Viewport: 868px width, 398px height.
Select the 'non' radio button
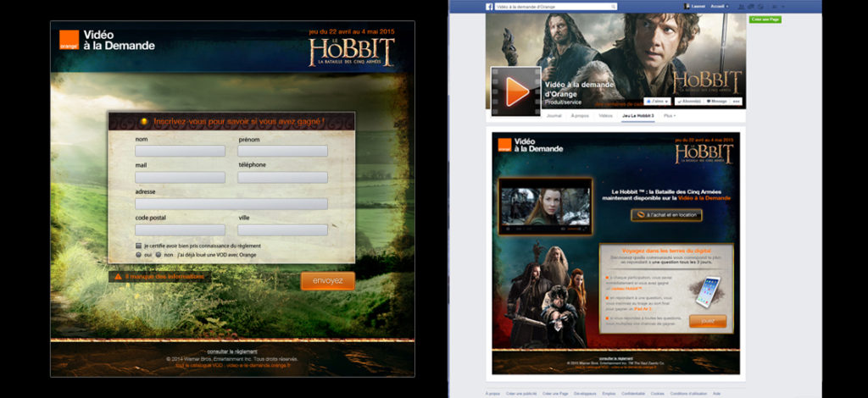[x=159, y=254]
